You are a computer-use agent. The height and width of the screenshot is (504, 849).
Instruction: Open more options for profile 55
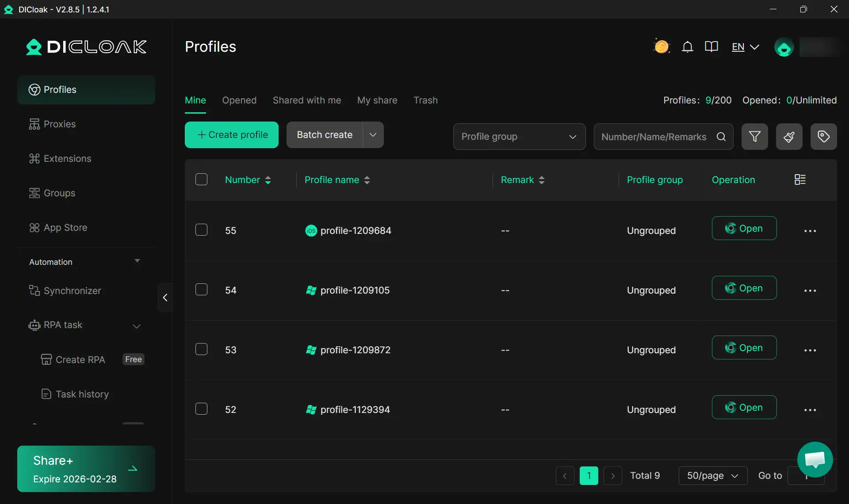click(x=810, y=231)
